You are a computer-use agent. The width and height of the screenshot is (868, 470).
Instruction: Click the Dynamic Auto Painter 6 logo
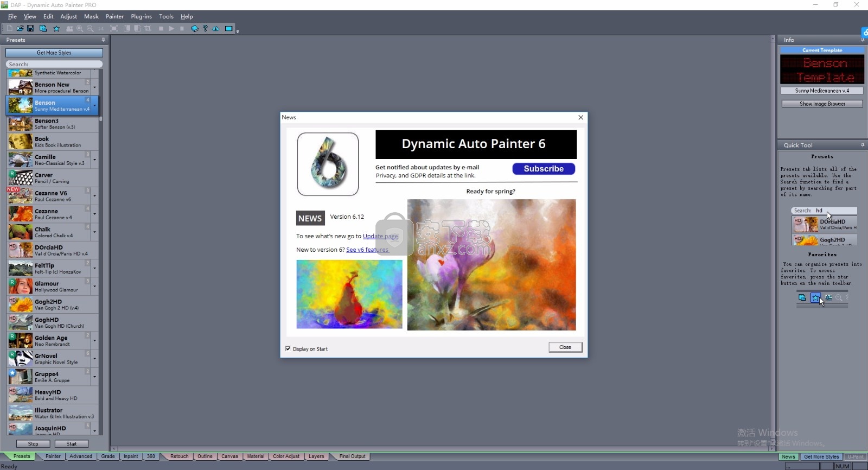click(x=328, y=164)
